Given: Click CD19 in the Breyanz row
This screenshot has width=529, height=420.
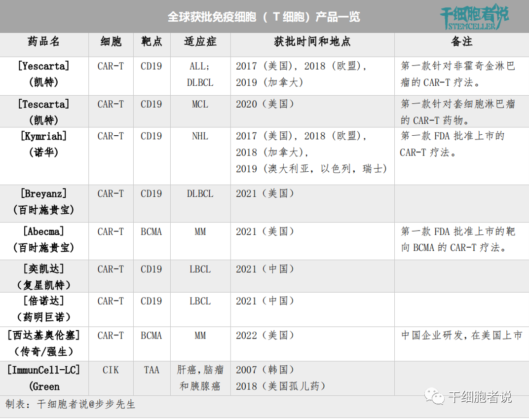Looking at the screenshot, I should [151, 193].
